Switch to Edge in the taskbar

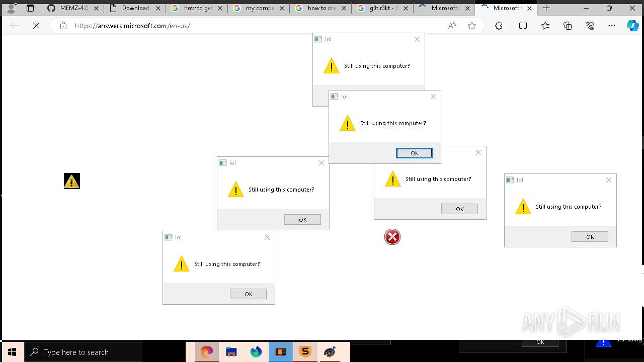pyautogui.click(x=207, y=352)
